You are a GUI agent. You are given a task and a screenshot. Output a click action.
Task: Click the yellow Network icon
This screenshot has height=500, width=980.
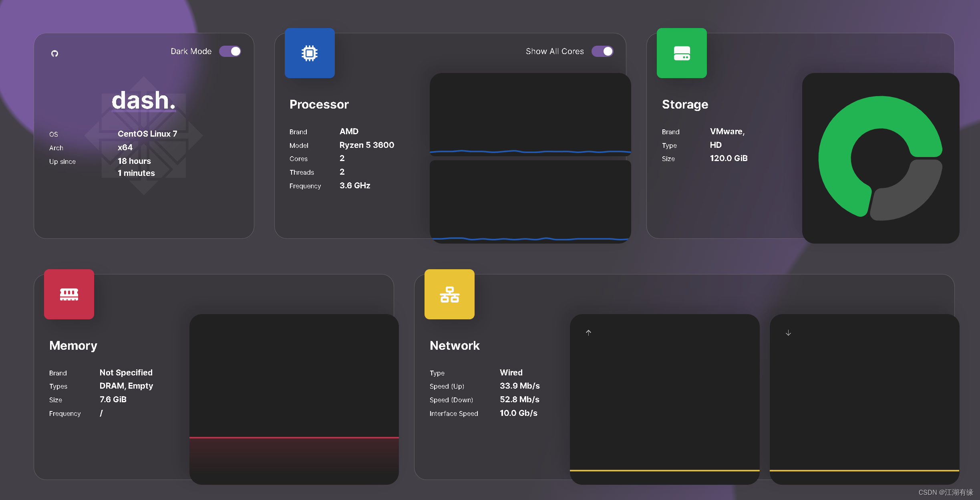tap(449, 294)
